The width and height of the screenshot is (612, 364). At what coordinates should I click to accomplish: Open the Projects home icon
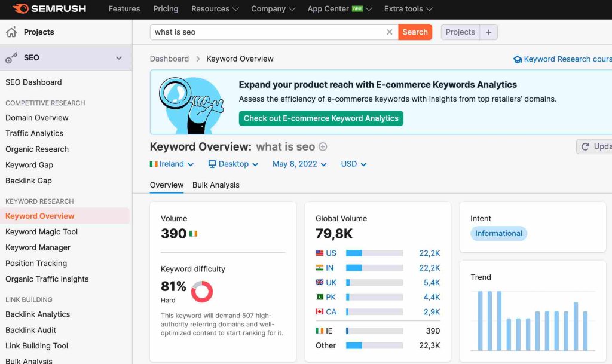pos(11,32)
